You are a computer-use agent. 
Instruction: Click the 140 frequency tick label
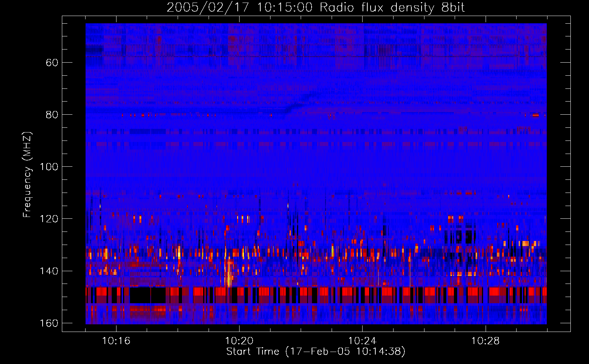[x=49, y=271]
